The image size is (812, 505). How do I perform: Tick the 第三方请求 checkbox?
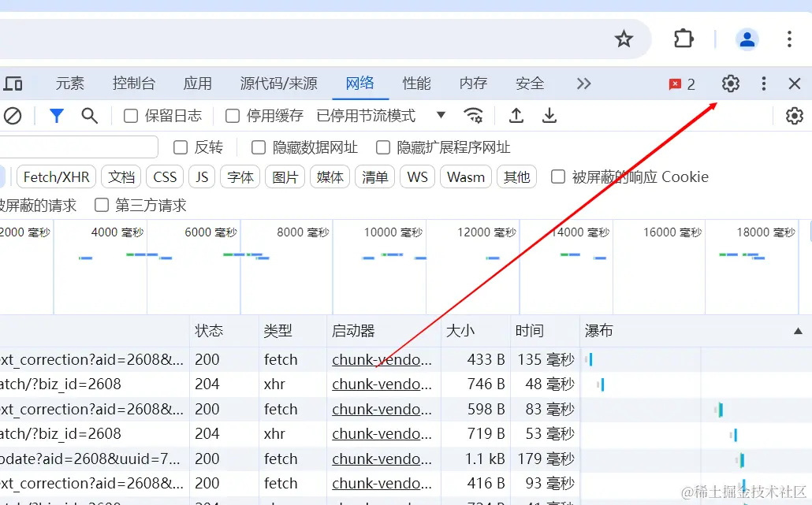pyautogui.click(x=102, y=206)
